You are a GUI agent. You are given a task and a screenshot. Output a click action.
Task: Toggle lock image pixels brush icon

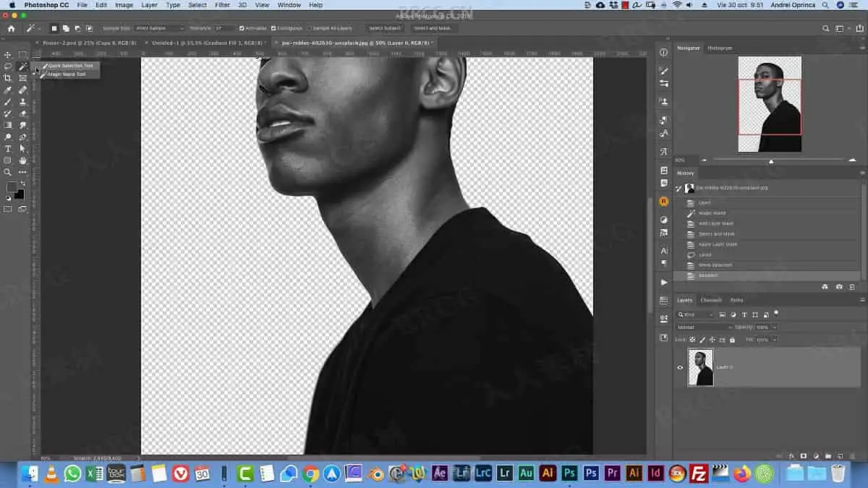pos(703,339)
